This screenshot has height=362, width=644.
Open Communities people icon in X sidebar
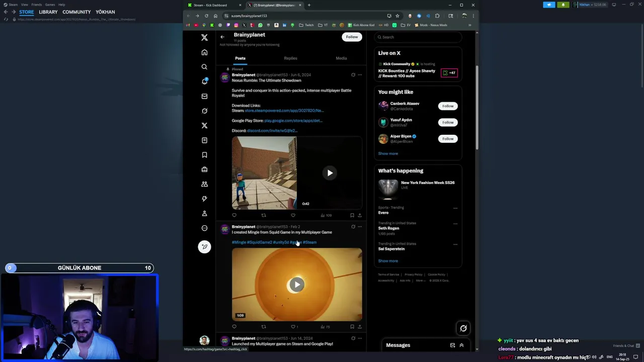point(204,184)
